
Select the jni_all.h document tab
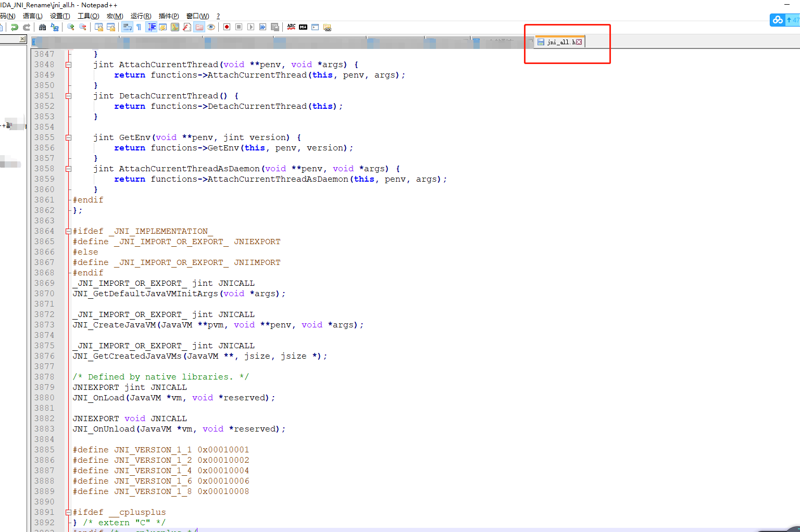[558, 42]
